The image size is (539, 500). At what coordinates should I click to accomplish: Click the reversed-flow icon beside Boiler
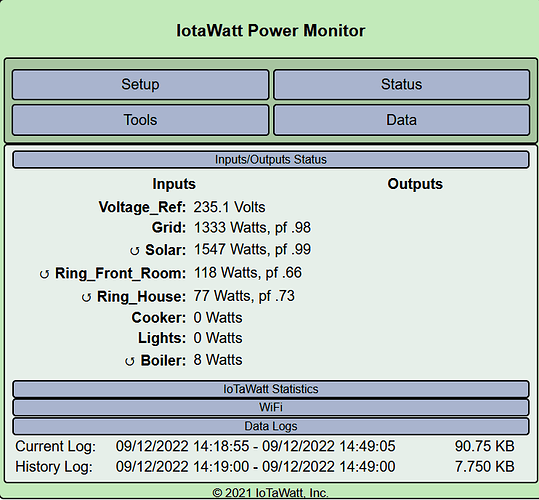(x=130, y=361)
